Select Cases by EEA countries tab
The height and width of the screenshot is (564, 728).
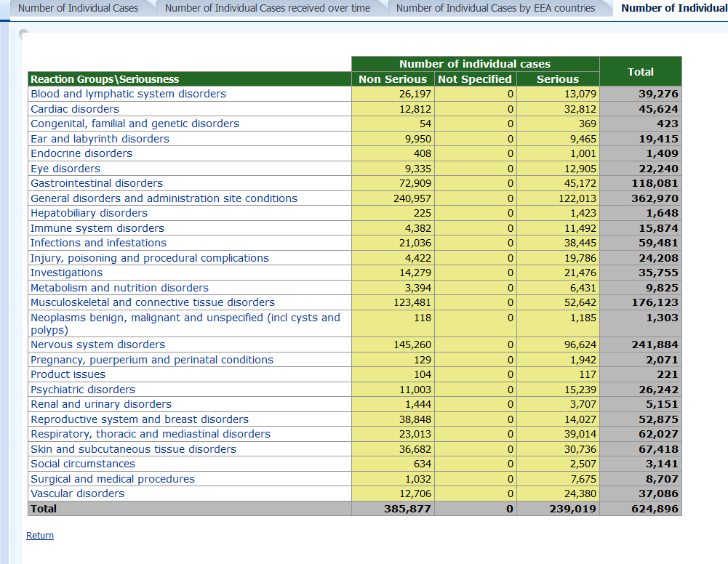(495, 8)
